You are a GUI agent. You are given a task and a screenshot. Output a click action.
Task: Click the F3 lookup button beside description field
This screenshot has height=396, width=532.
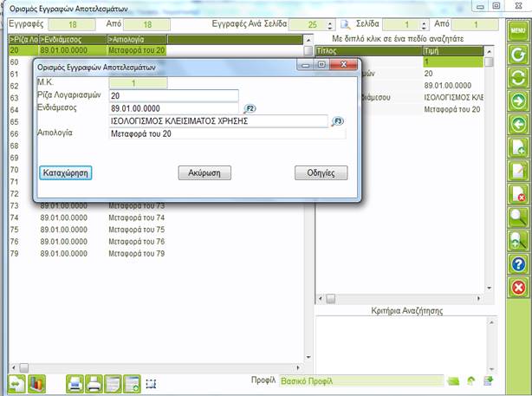(x=338, y=121)
